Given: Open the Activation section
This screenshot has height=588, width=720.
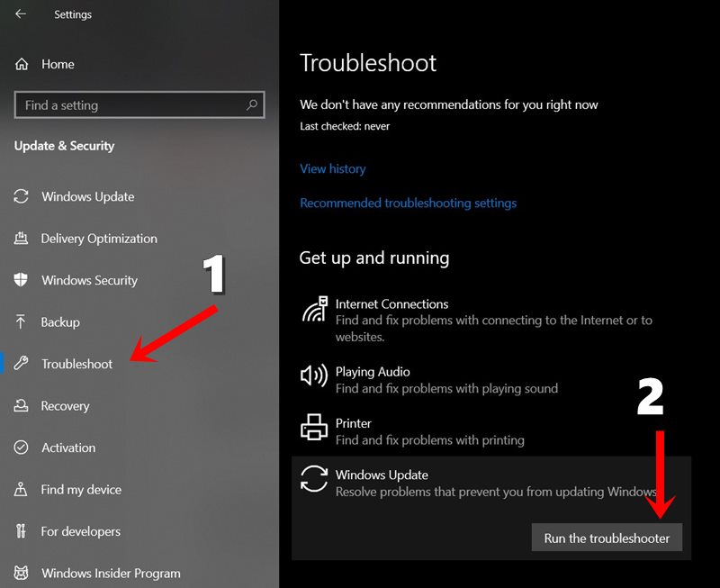Looking at the screenshot, I should [69, 448].
